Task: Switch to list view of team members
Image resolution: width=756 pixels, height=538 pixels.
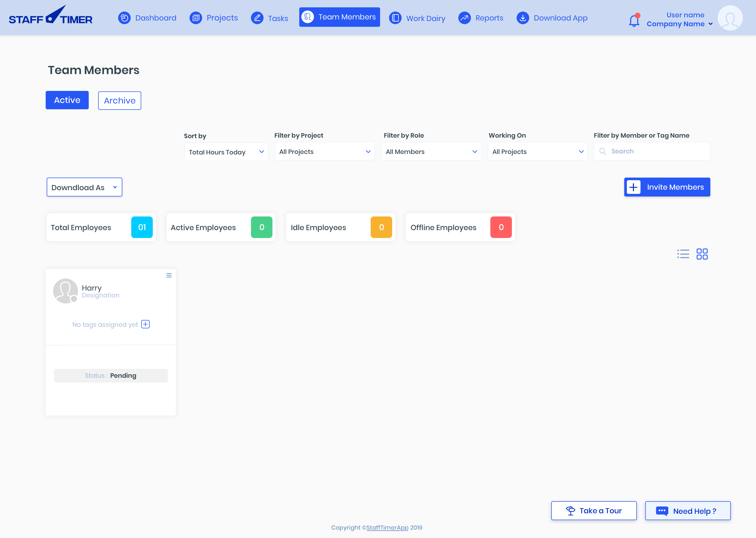Action: tap(683, 254)
